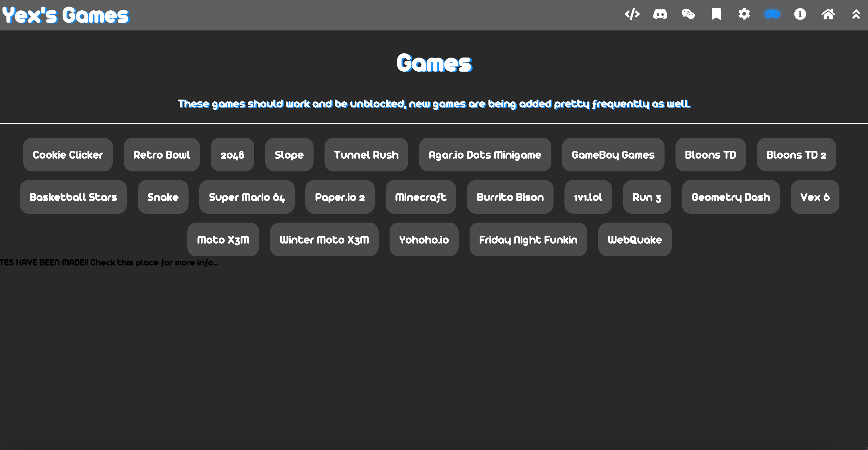Select Super Mario 64
Viewport: 868px width, 450px height.
coord(247,197)
